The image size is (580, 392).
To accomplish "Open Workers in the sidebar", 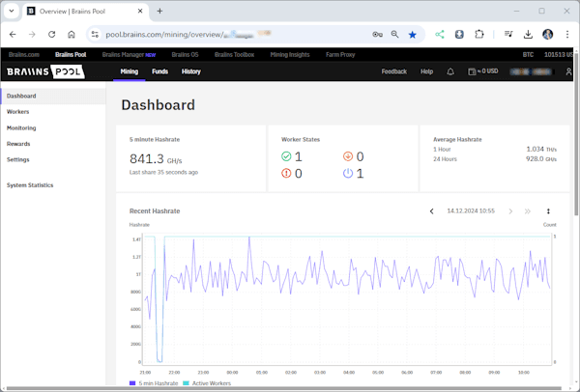I will pos(17,112).
